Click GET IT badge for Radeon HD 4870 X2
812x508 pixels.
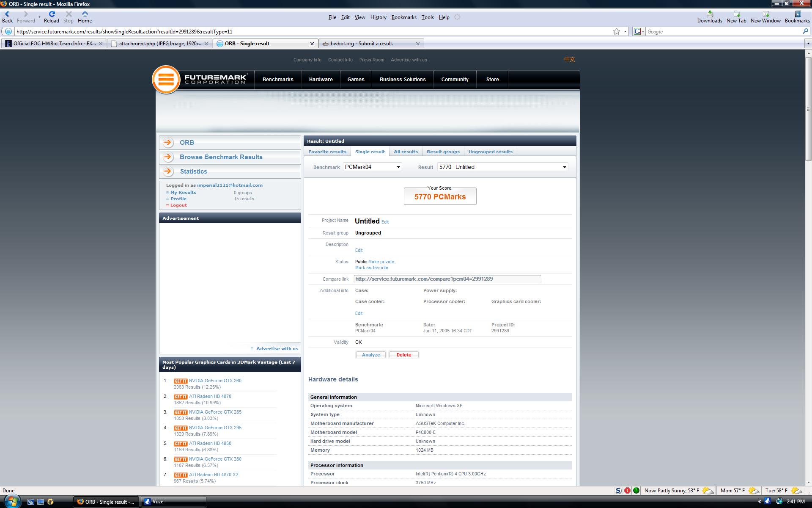click(x=181, y=475)
